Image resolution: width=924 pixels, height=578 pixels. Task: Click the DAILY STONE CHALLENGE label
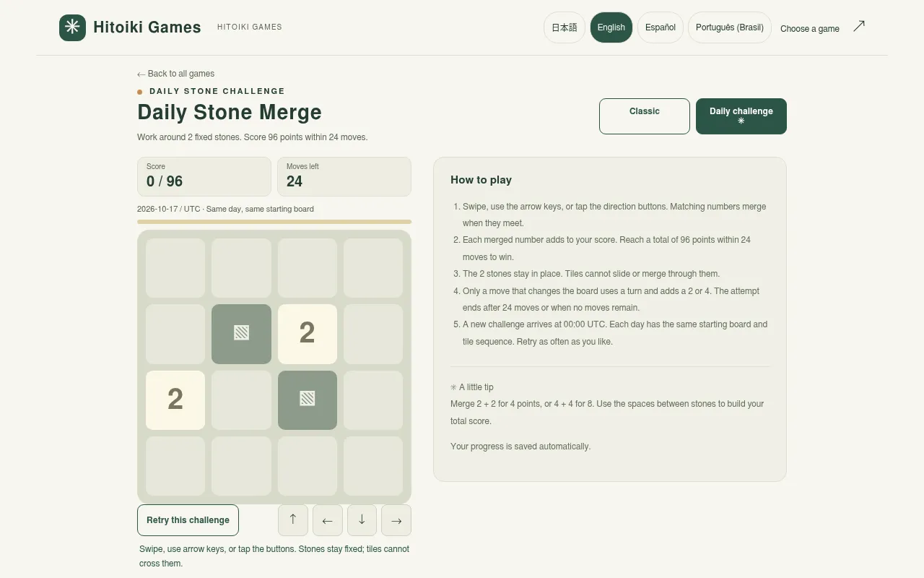[x=217, y=91]
